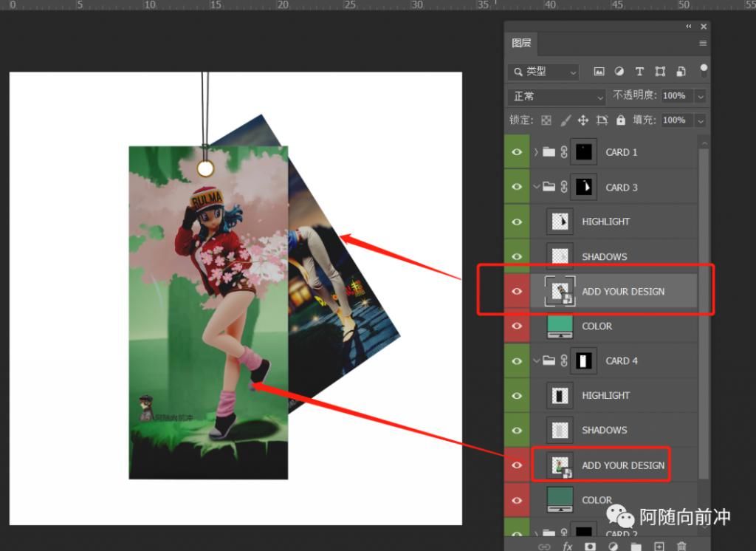Open the layers panel menu icon

point(703,44)
